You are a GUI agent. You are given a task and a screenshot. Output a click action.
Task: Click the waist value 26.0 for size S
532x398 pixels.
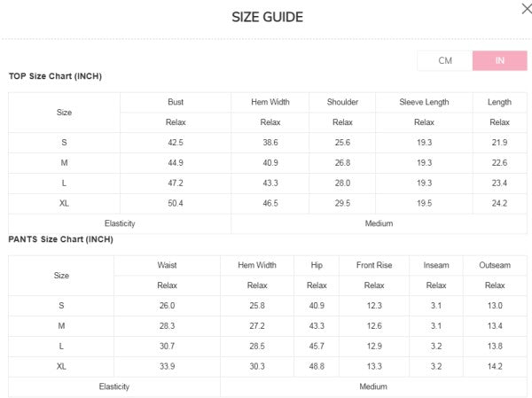pos(167,306)
